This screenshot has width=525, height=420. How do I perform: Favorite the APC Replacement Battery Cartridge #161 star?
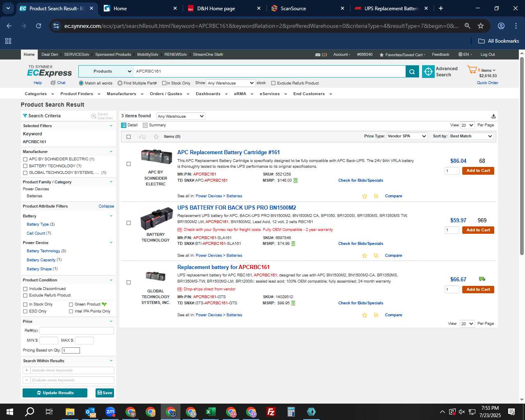click(365, 196)
